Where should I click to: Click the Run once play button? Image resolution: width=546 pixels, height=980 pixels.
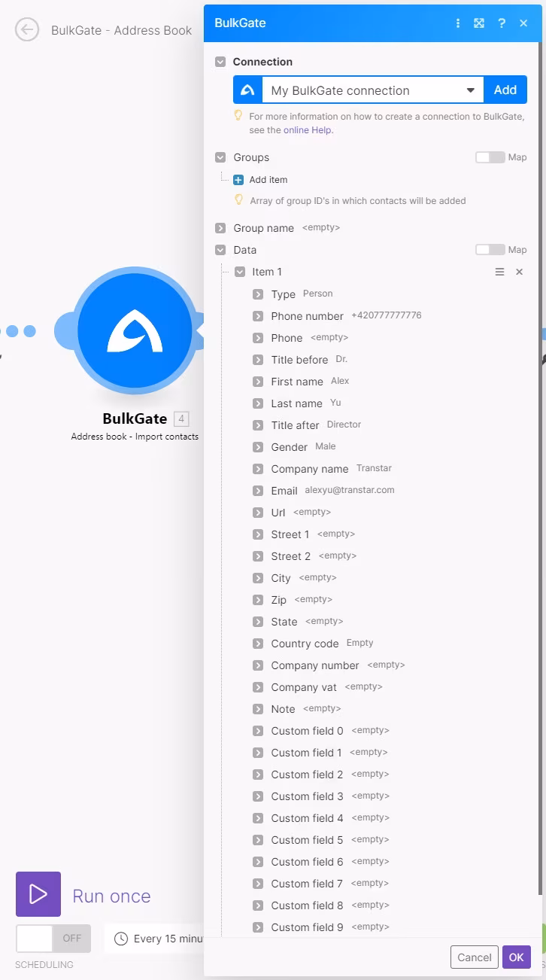38,894
